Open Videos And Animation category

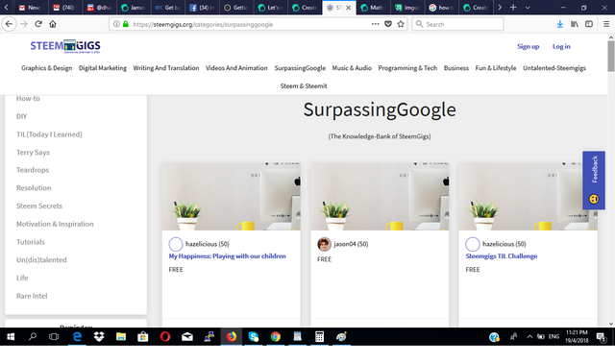pos(236,68)
